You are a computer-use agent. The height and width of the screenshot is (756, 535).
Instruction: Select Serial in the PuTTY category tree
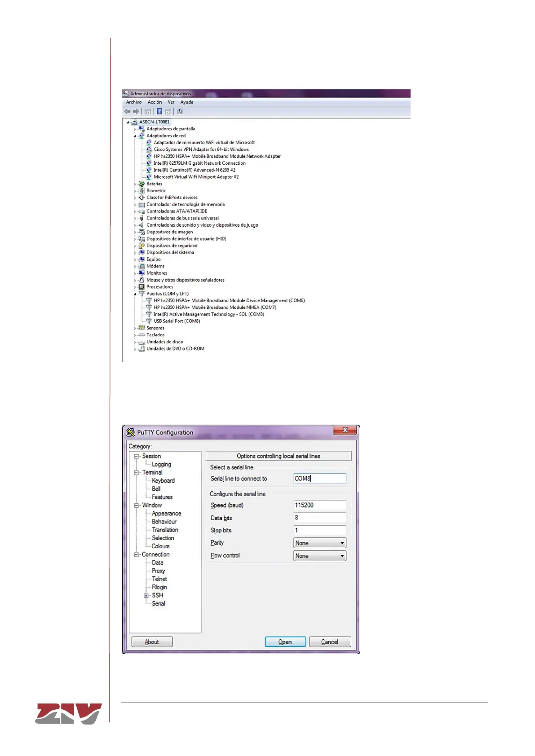[x=159, y=603]
